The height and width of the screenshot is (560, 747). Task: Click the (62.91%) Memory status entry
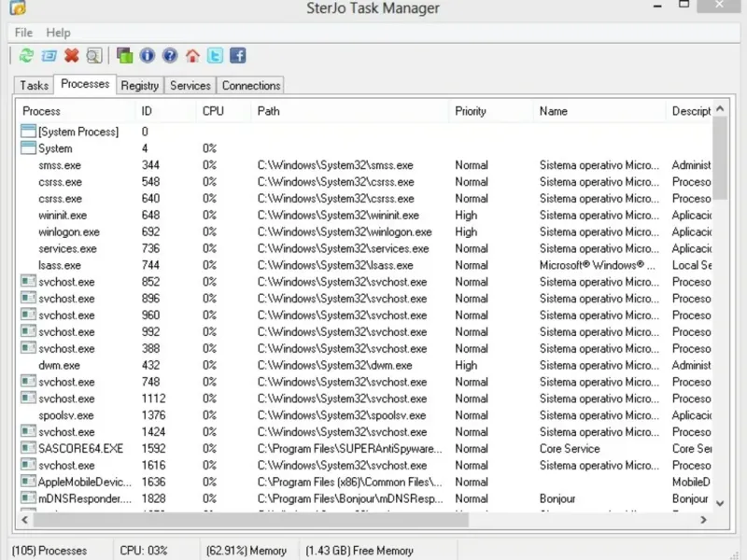coord(247,551)
